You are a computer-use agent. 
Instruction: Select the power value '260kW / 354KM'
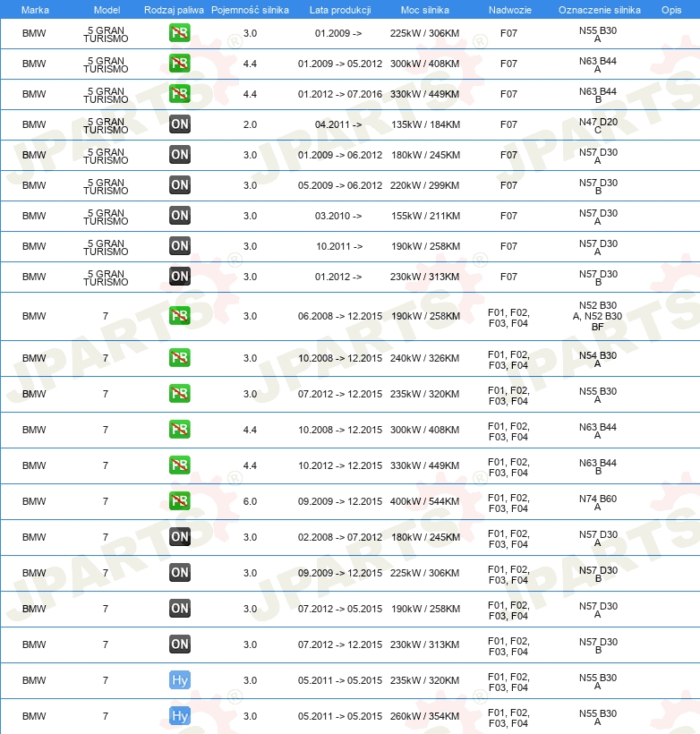424,716
